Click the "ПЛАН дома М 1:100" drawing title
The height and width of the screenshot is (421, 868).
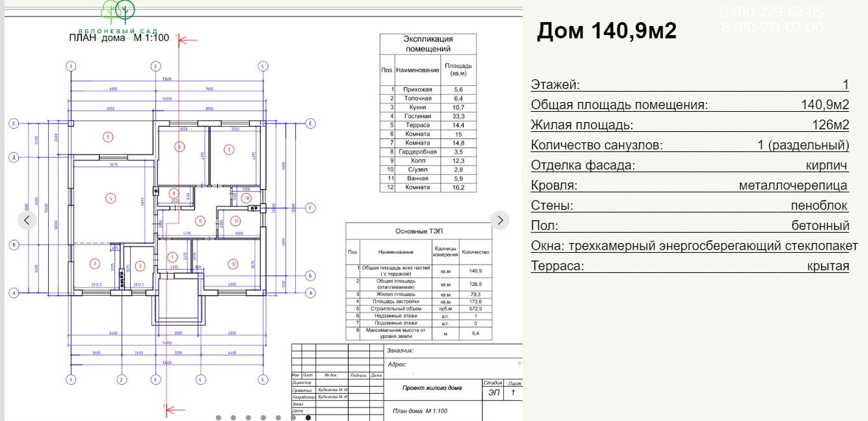pos(119,38)
